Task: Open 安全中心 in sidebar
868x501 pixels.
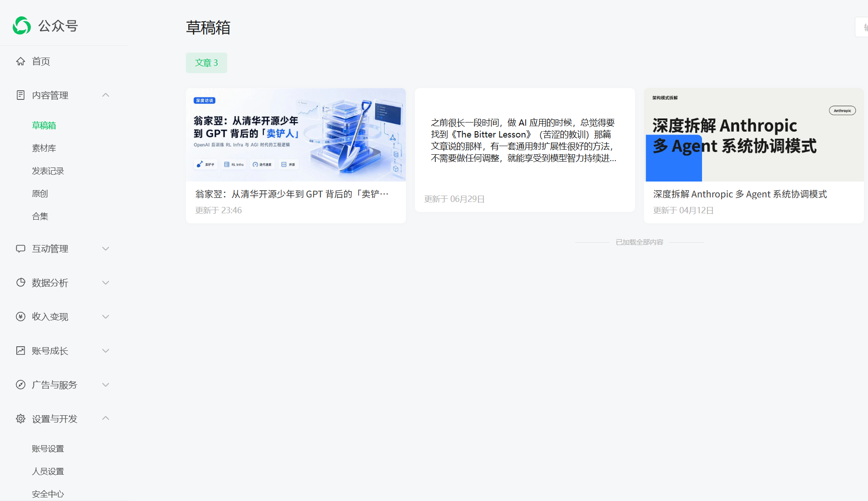Action: click(x=48, y=494)
